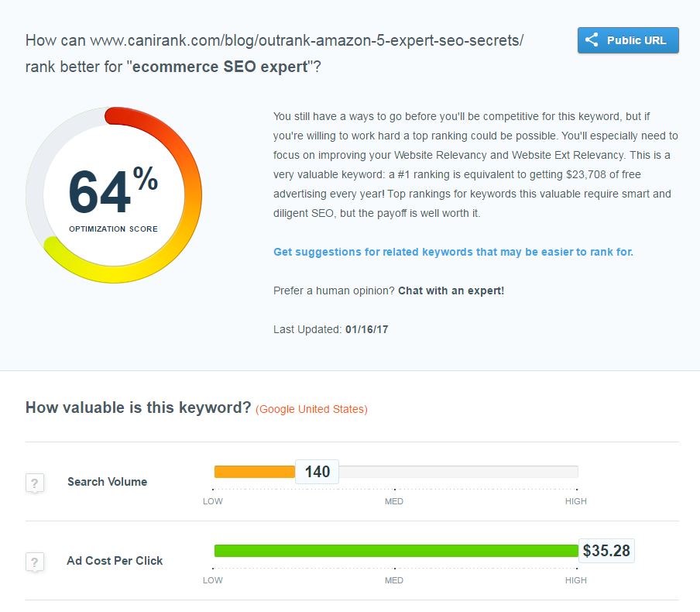Click the green Ad Cost bar

point(396,551)
